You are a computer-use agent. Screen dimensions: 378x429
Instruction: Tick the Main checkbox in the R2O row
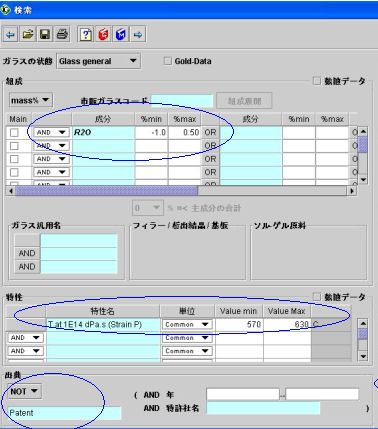point(14,133)
